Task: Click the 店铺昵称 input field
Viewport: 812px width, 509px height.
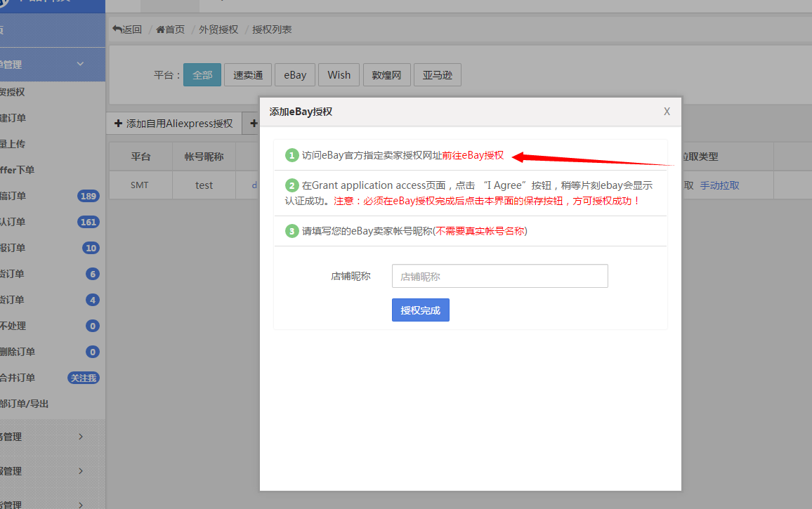Action: tap(499, 277)
